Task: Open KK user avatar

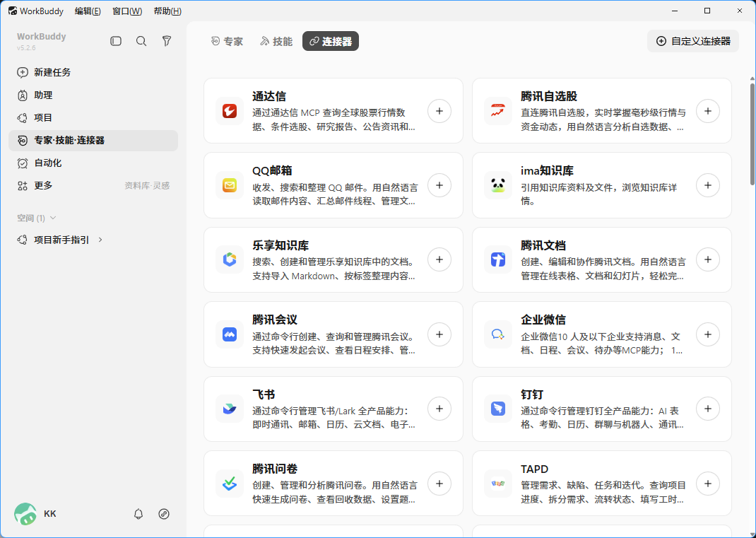Action: point(25,514)
